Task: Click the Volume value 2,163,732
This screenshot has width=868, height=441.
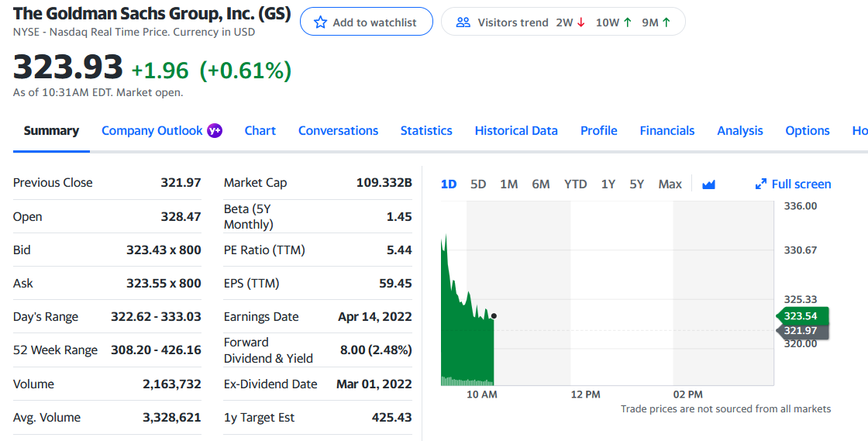Action: 172,384
